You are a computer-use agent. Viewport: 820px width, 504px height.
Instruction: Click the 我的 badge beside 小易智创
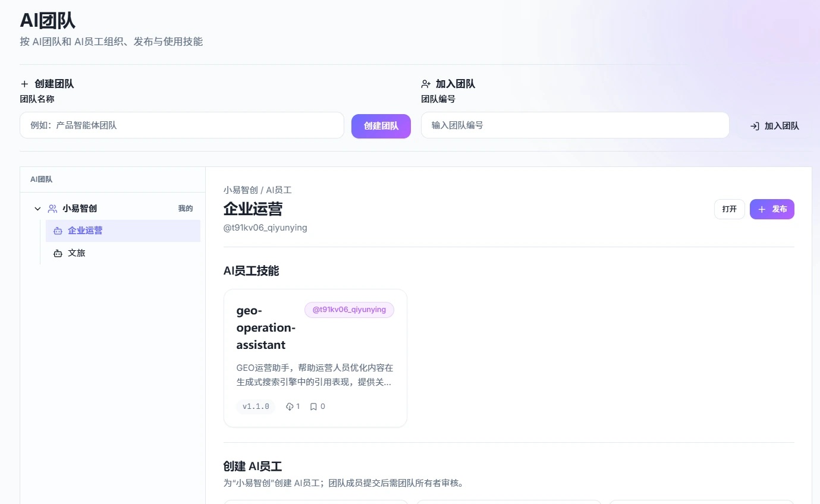(186, 209)
